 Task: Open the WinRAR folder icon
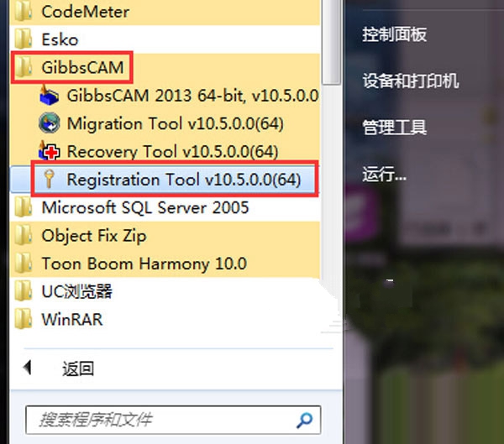tap(24, 319)
